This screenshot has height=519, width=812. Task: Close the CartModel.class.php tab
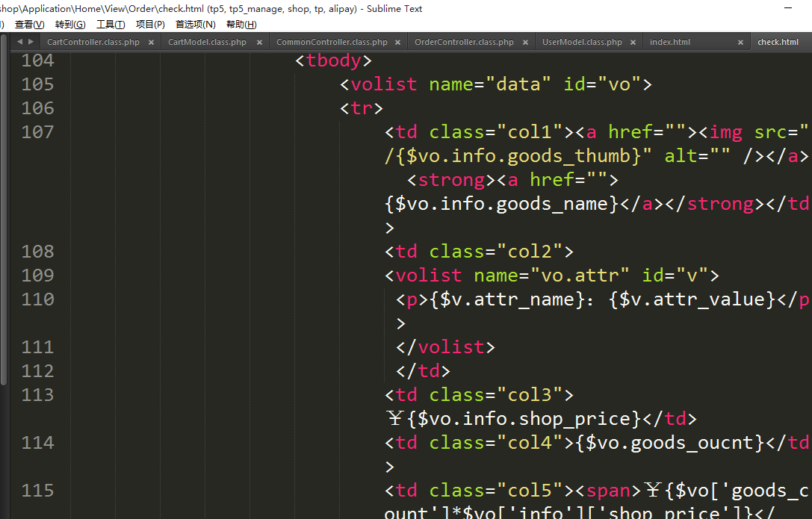[258, 43]
